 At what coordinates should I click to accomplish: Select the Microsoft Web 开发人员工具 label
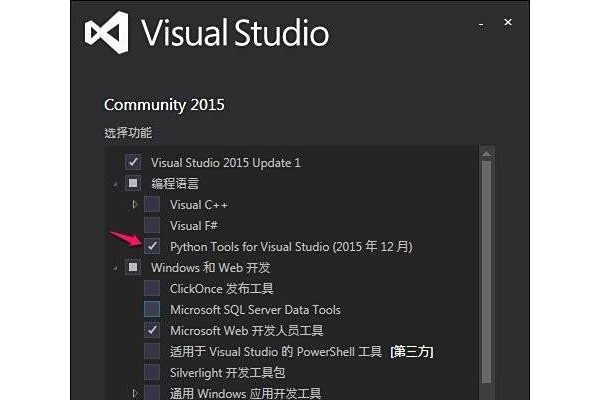pos(247,331)
